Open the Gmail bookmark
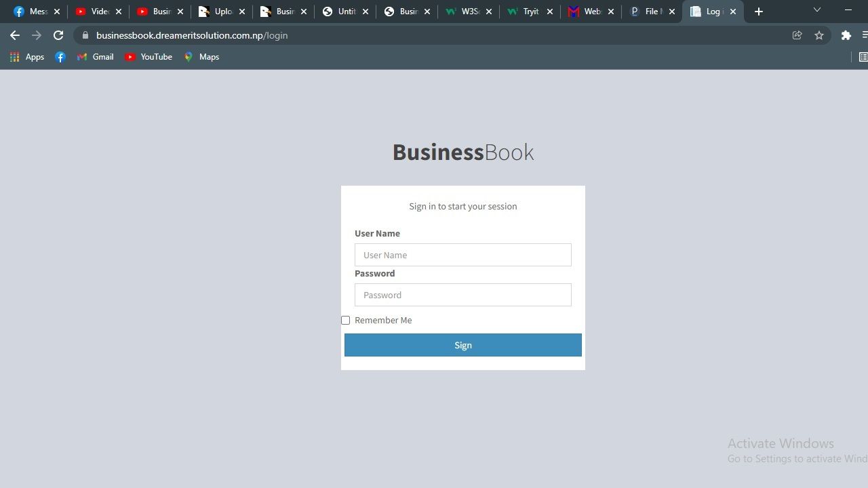Screen dimensions: 868x488 pos(95,57)
